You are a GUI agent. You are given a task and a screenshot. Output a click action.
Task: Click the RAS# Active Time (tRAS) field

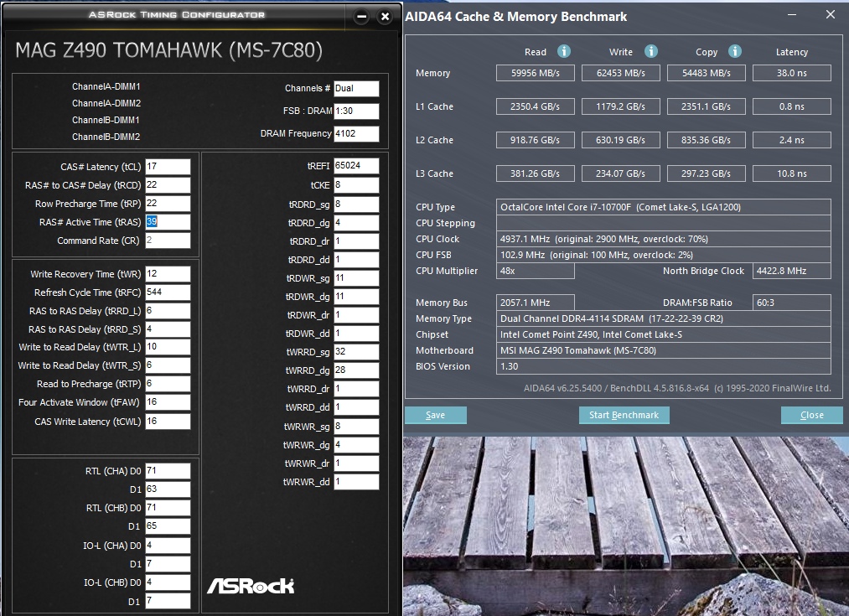[x=168, y=222]
